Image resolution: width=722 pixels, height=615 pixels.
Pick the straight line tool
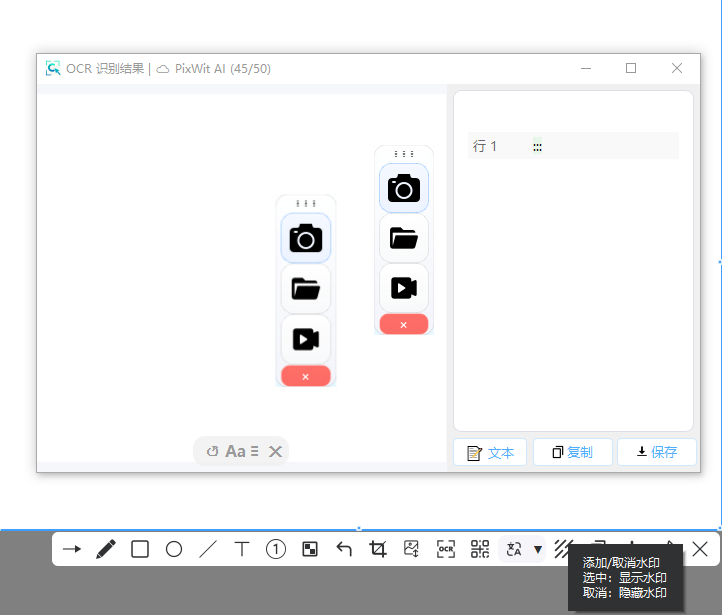pos(208,549)
